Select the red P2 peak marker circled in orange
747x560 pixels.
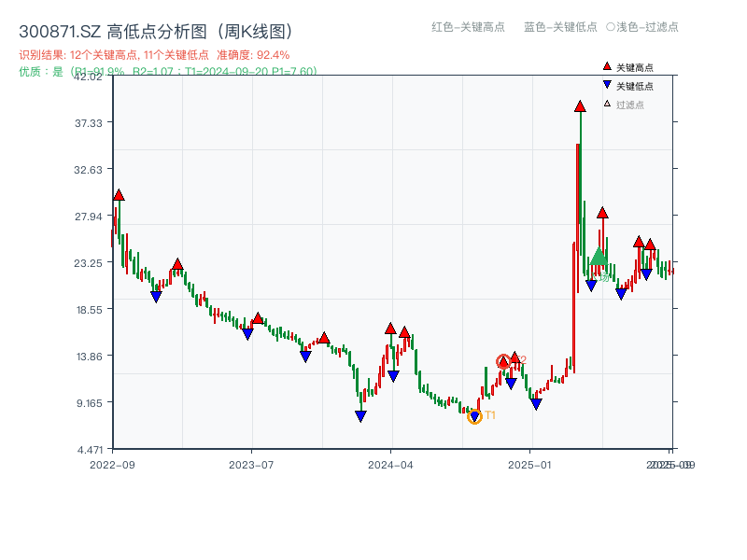(501, 359)
